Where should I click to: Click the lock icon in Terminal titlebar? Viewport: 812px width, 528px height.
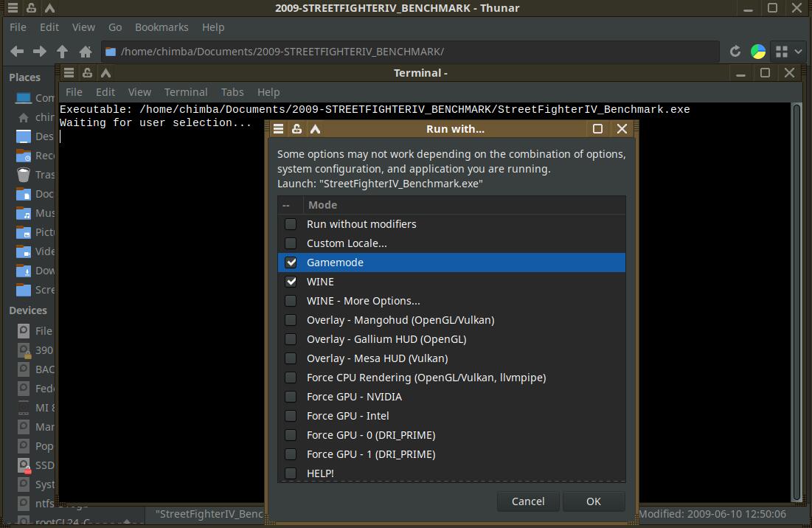(x=88, y=72)
